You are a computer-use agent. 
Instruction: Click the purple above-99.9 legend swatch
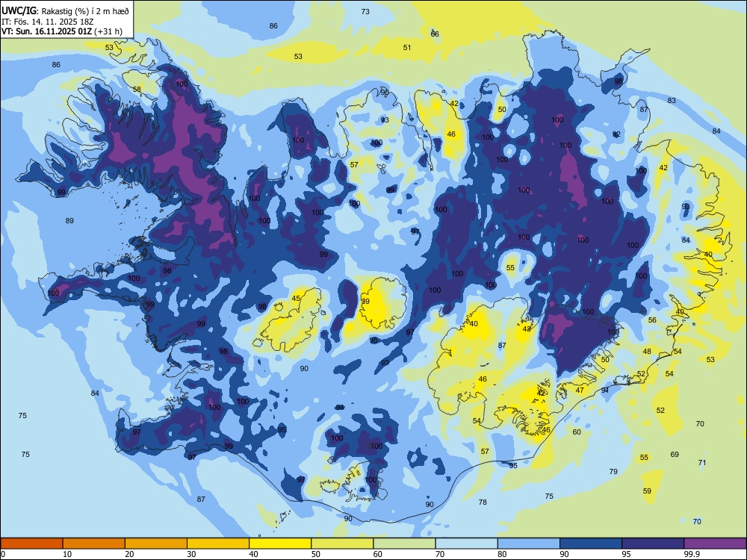point(715,544)
